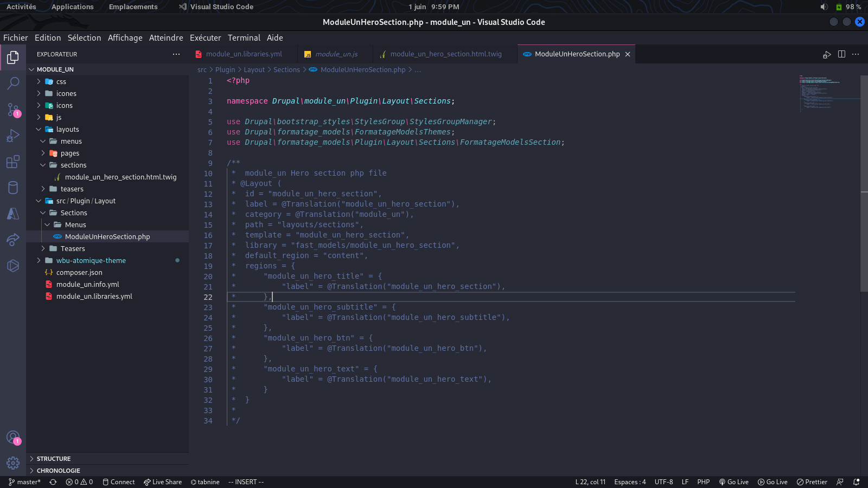The height and width of the screenshot is (488, 868).
Task: Click Prettier in status bar
Action: (812, 482)
